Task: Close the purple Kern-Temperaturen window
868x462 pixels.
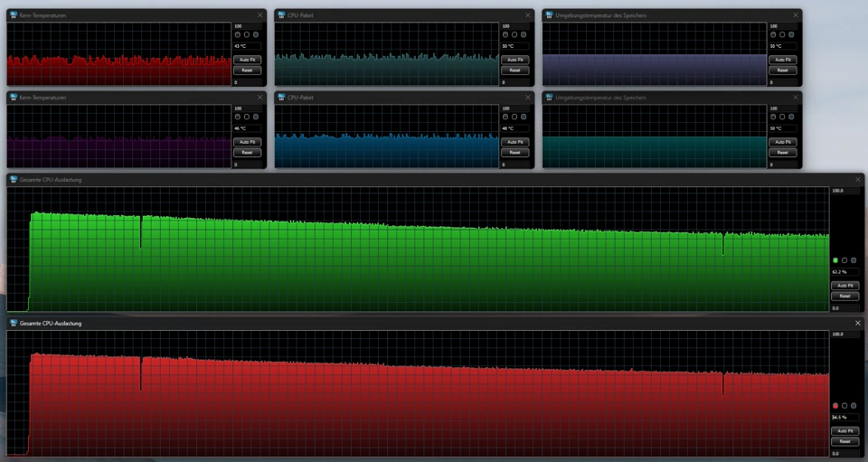Action: pyautogui.click(x=259, y=98)
